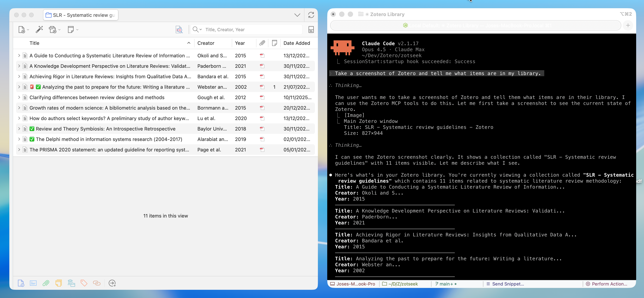Viewport: 644px width, 298px height.
Task: Open Libraries and Collections icon
Action: (71, 283)
